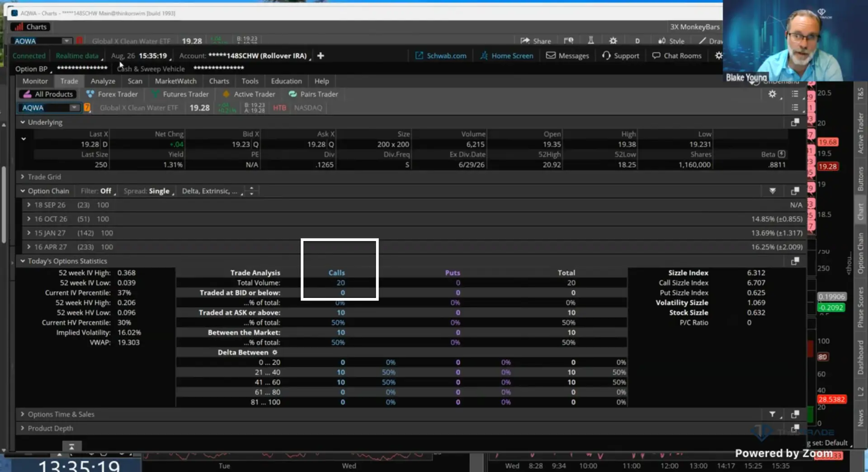
Task: Expand the Trade Grid section
Action: pyautogui.click(x=23, y=177)
